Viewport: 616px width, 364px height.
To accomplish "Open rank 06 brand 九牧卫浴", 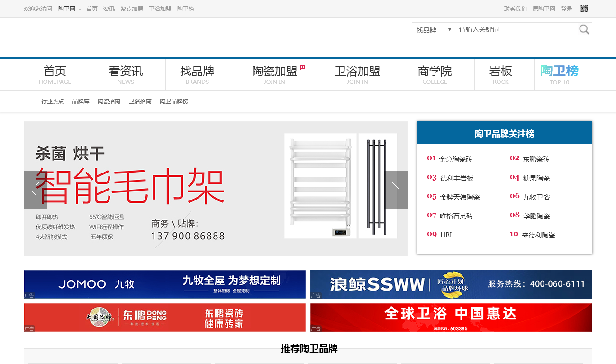I will (x=536, y=197).
